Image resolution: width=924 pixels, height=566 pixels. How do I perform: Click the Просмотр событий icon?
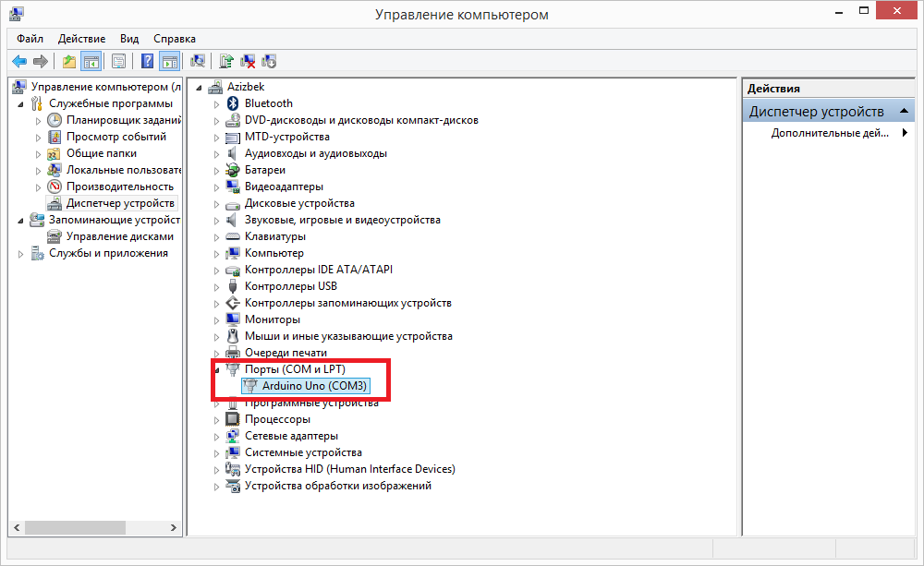(55, 137)
